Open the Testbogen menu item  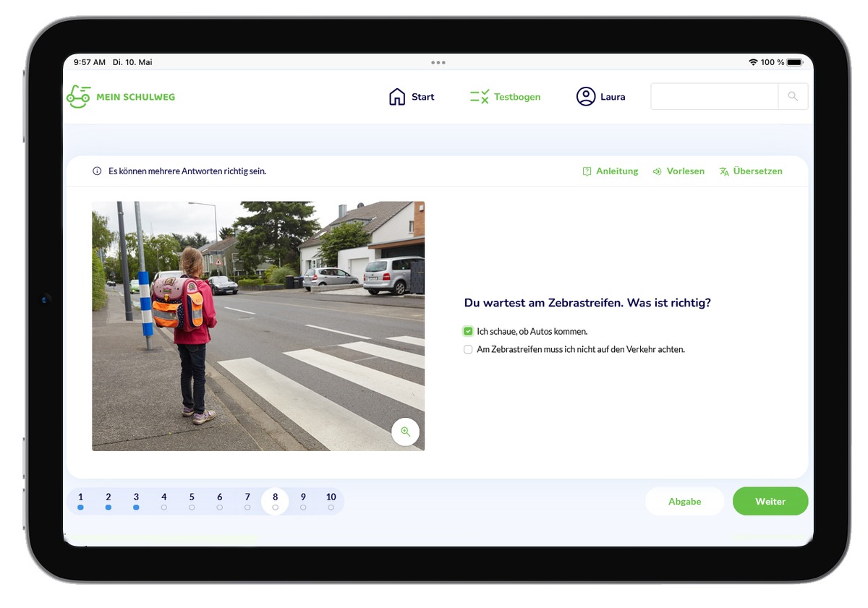point(505,97)
